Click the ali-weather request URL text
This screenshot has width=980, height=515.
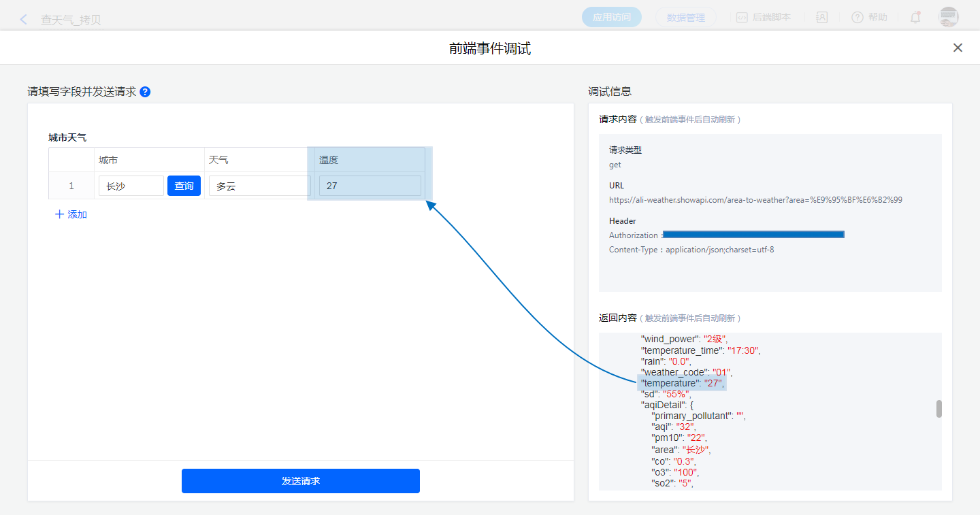point(755,200)
